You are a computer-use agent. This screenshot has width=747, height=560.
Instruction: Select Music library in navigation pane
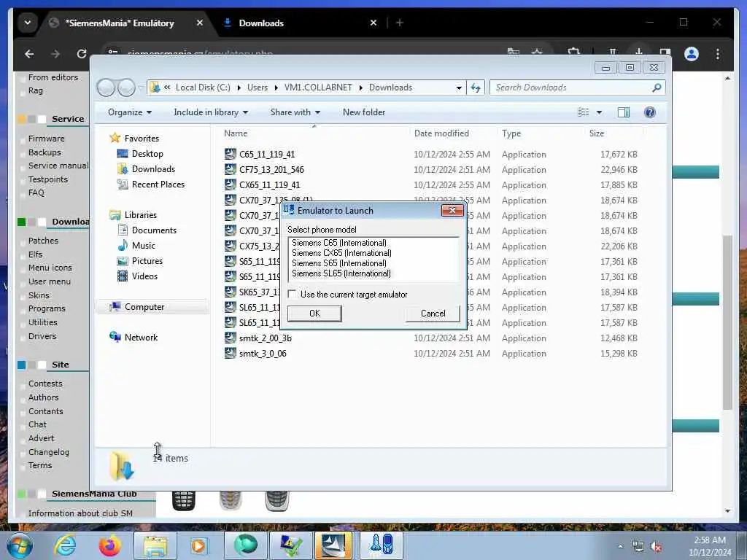coord(144,246)
